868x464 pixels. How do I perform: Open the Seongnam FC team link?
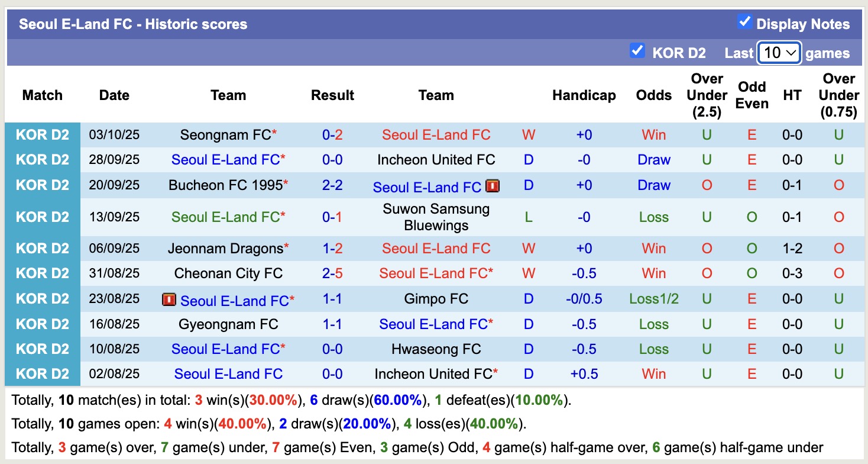coord(225,135)
